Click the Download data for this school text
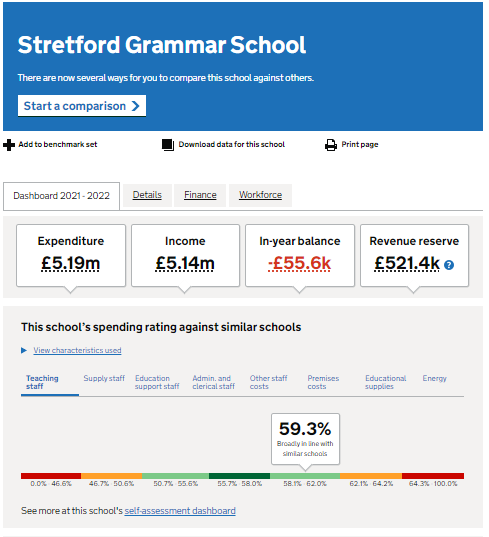 [x=232, y=145]
